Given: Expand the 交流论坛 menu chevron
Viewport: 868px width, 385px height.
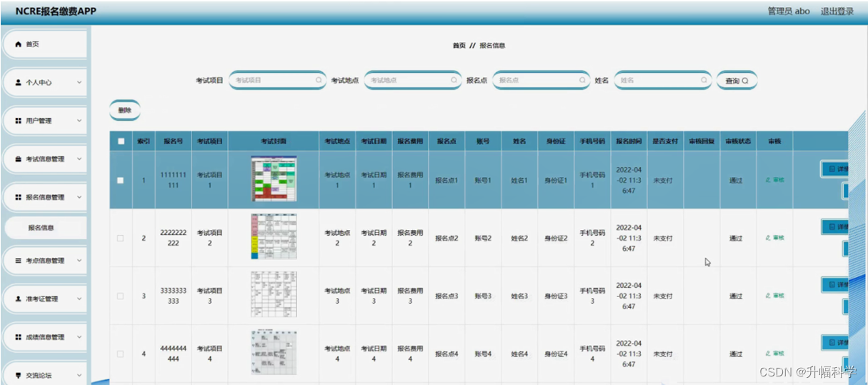Looking at the screenshot, I should [x=79, y=375].
